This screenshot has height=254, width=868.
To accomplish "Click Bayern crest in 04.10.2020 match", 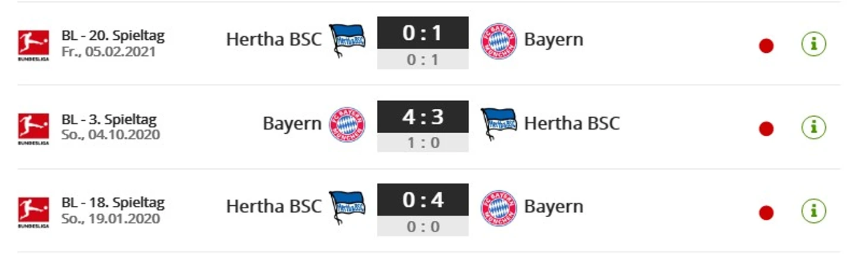I will (x=347, y=124).
